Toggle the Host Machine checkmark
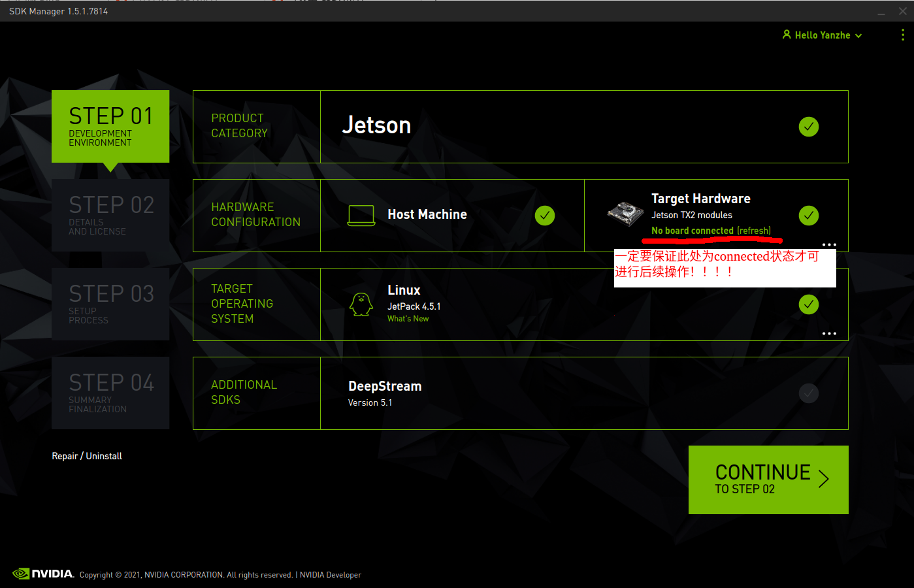The height and width of the screenshot is (588, 914). pyautogui.click(x=544, y=216)
